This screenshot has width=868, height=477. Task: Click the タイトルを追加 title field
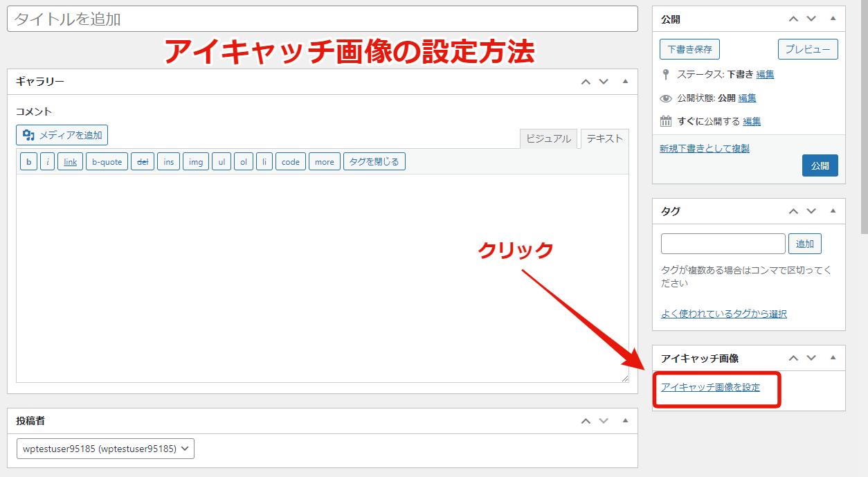pyautogui.click(x=322, y=19)
